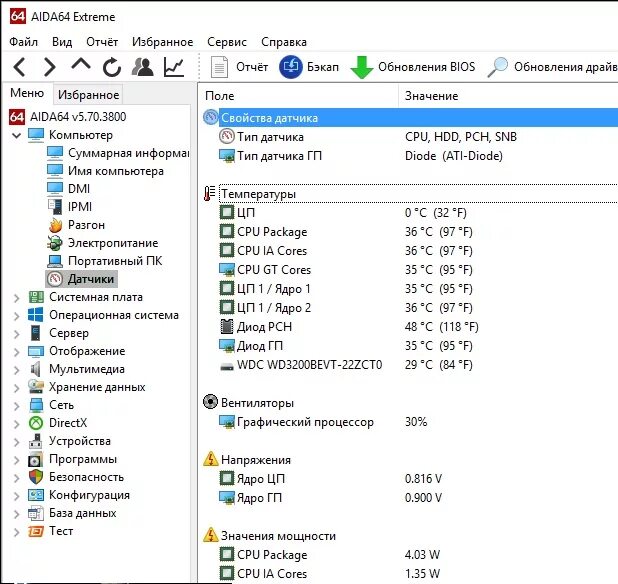Click the Операционная система Windows logo icon
Viewport: 618px width, 584px height.
pos(36,315)
